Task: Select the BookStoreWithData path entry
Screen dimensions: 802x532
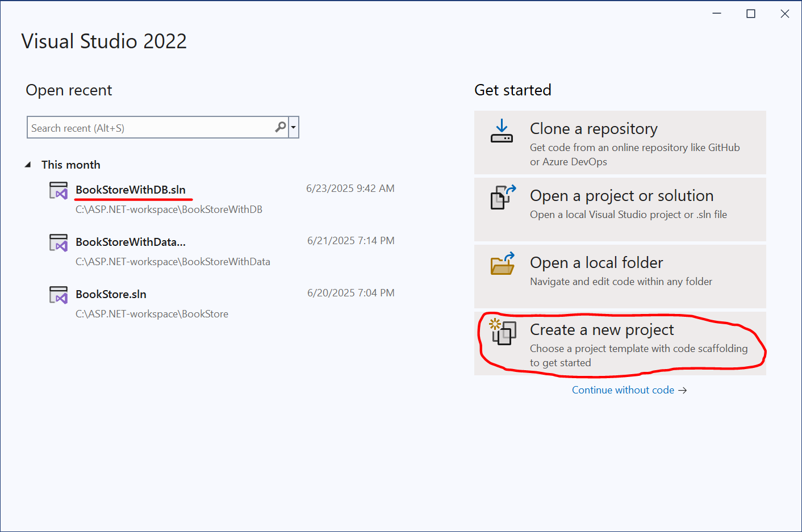Action: [x=173, y=262]
